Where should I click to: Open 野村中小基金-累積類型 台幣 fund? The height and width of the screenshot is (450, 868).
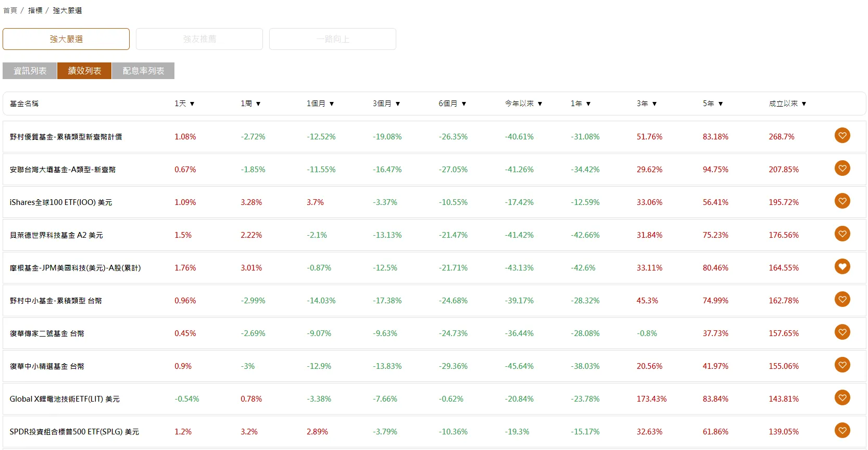[56, 301]
